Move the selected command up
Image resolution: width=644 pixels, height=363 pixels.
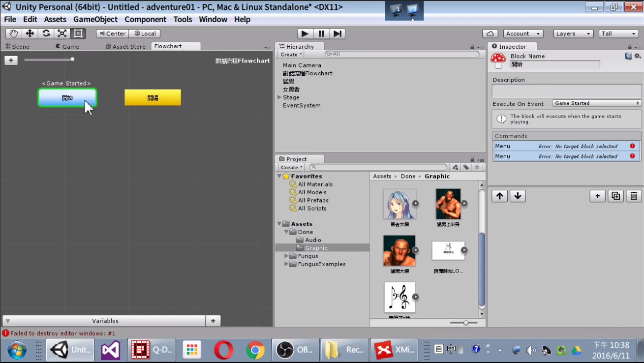pos(500,196)
